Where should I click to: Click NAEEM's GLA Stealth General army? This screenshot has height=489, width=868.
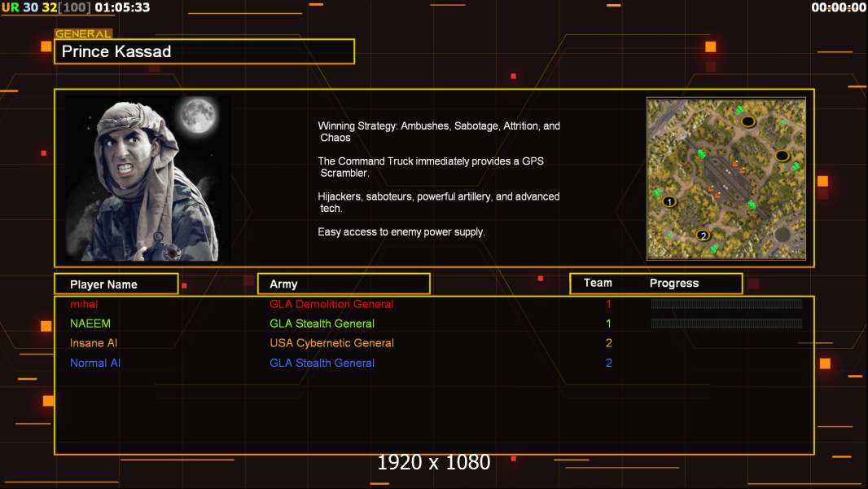pyautogui.click(x=322, y=324)
